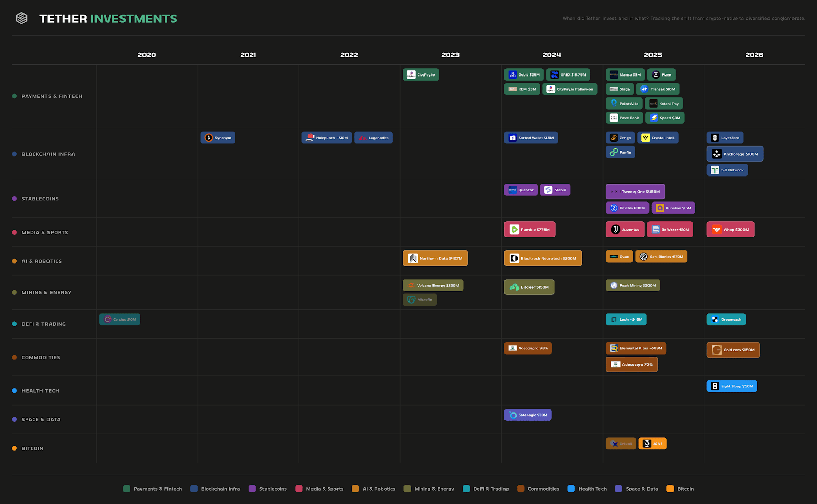The image size is (817, 504).
Task: Select the Volcano Energy $250M chip
Action: click(x=433, y=285)
